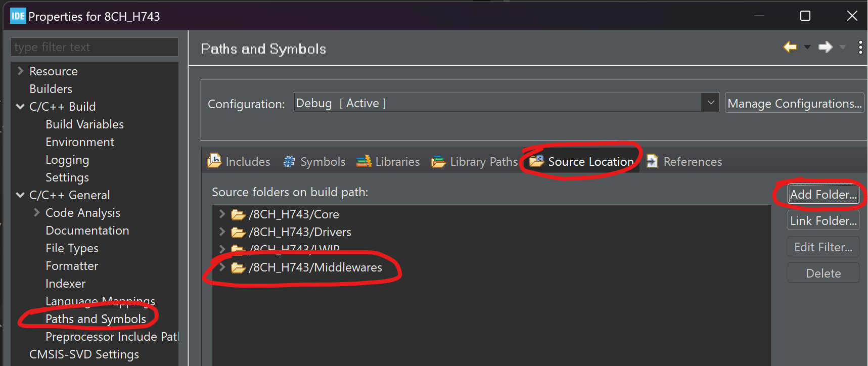Click the back arrow navigation icon

tap(790, 48)
